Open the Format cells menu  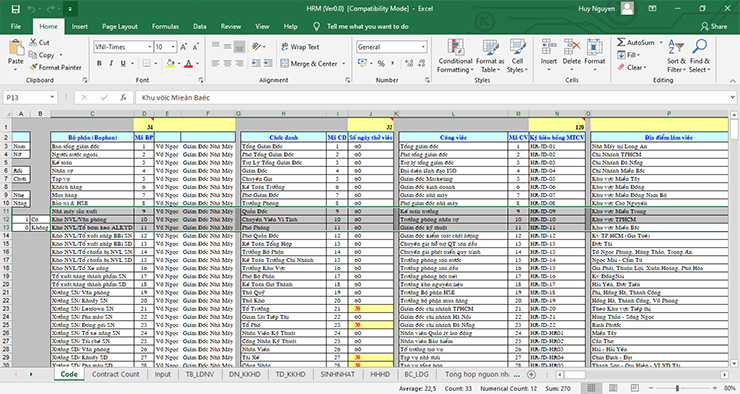(x=595, y=56)
